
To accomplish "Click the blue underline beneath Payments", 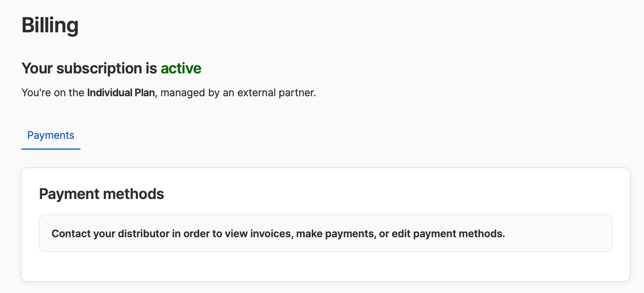I will (x=50, y=149).
